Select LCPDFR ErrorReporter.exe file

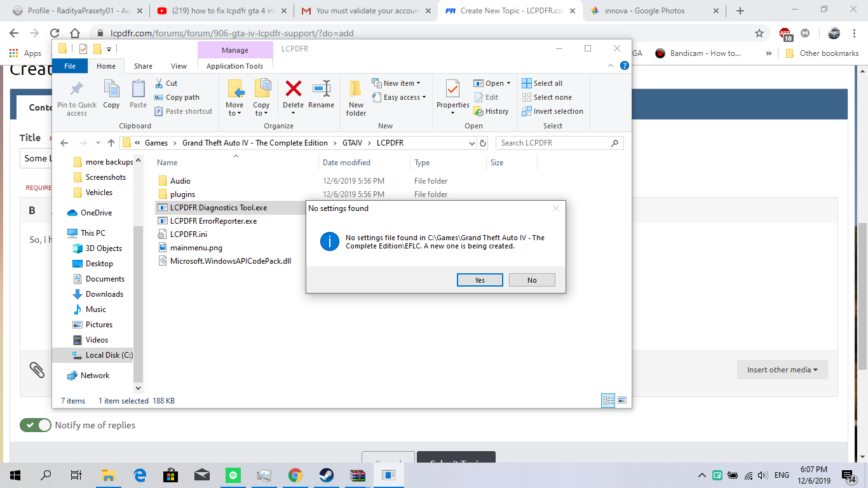click(214, 221)
